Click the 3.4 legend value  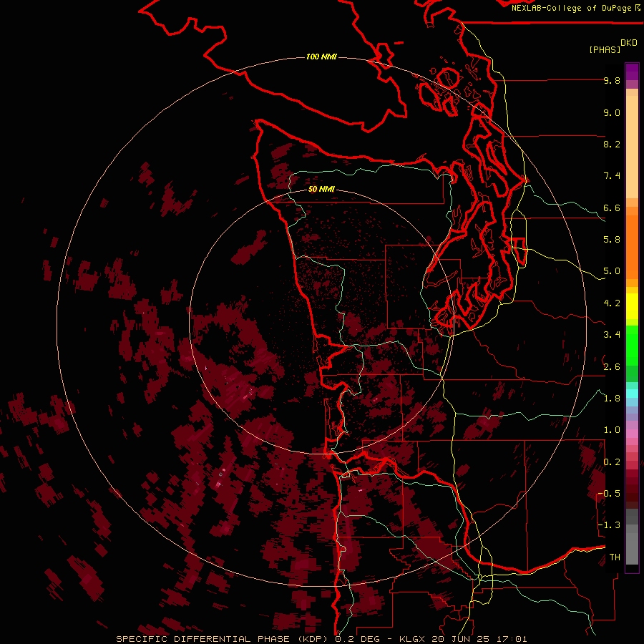pyautogui.click(x=612, y=335)
